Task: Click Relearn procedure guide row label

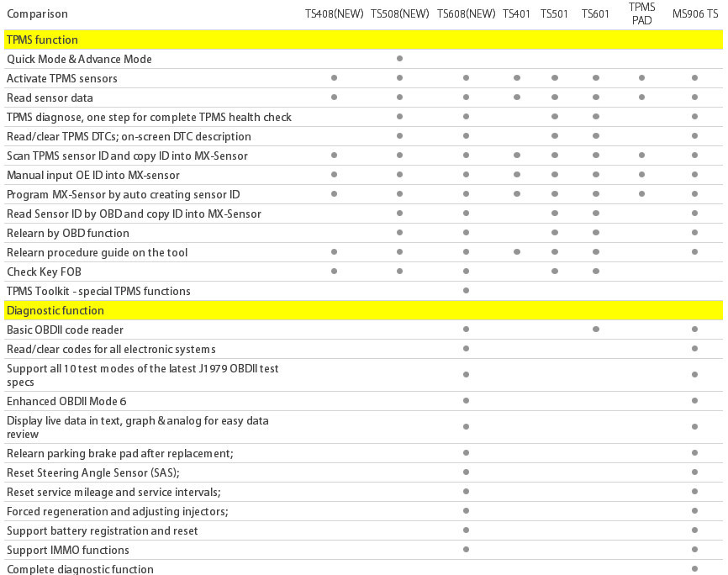Action: (97, 253)
